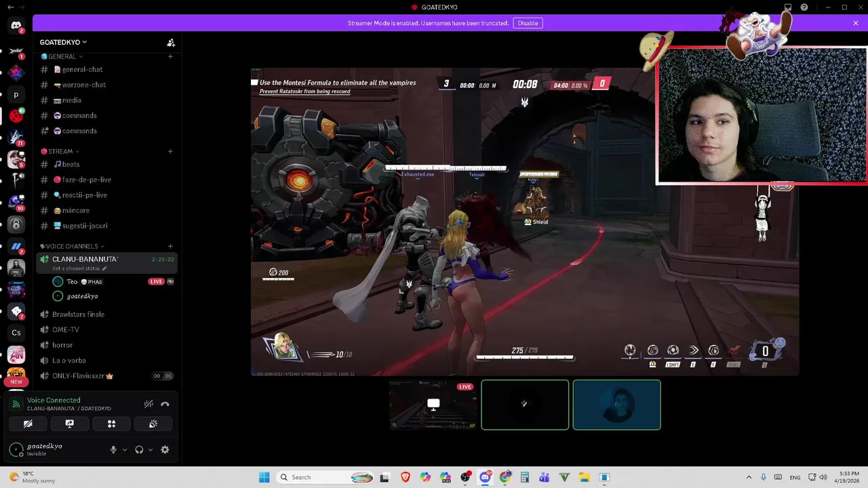The width and height of the screenshot is (868, 488).
Task: Go back using the title bar arrow
Action: pyautogui.click(x=10, y=7)
